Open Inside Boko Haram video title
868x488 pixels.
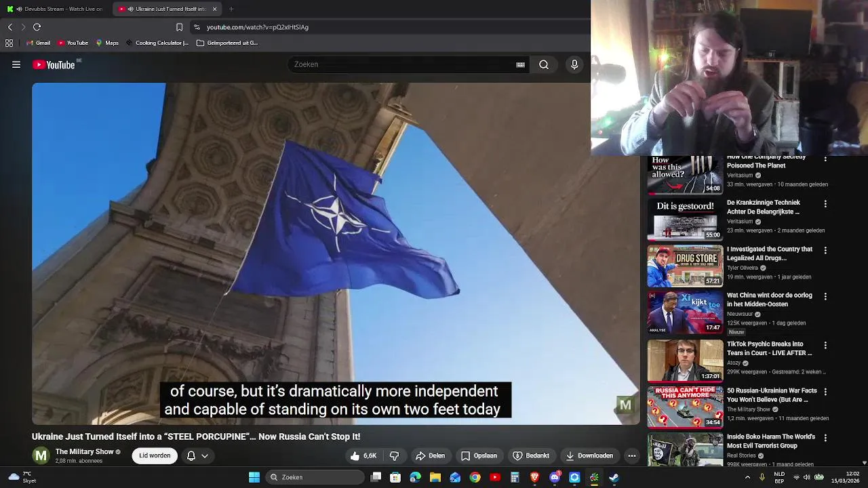click(771, 441)
